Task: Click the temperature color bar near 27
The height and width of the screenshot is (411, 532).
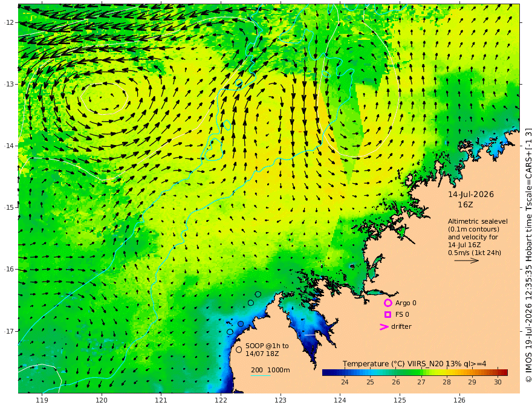Action: (x=421, y=372)
